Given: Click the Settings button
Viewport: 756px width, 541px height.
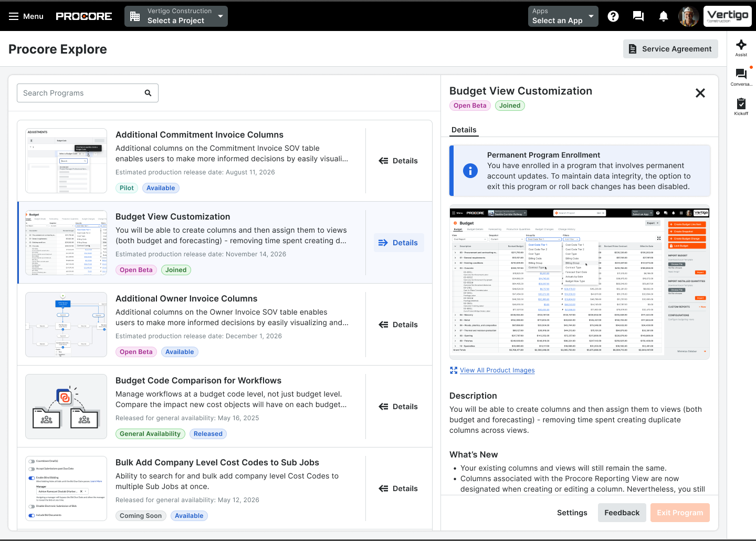Looking at the screenshot, I should point(572,513).
